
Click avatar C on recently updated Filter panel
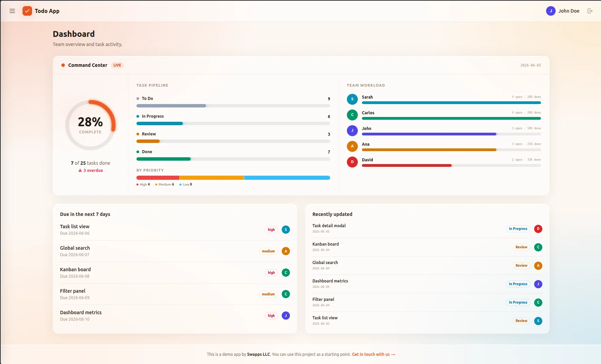coord(538,303)
